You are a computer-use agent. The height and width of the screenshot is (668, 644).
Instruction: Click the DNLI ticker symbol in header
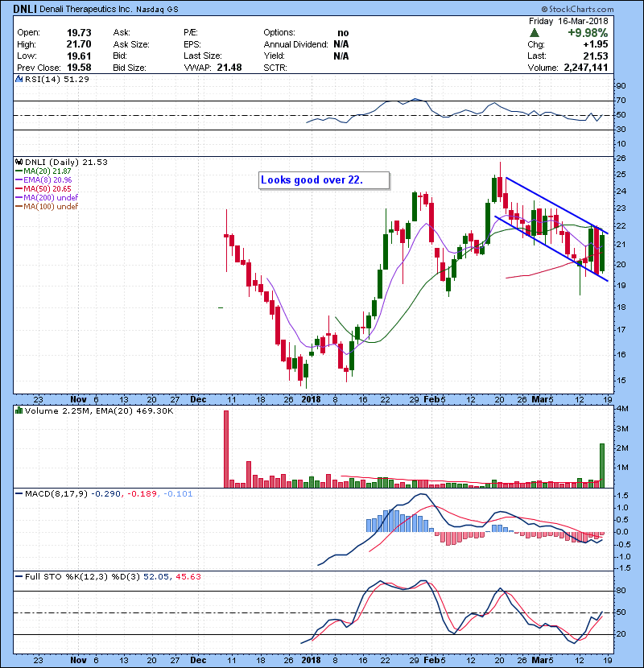pyautogui.click(x=24, y=9)
